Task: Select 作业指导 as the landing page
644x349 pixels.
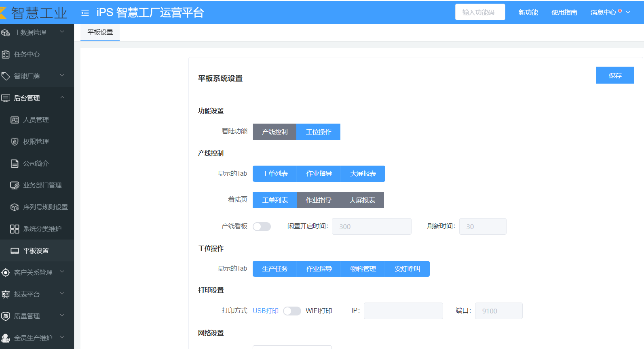Action: [x=319, y=200]
